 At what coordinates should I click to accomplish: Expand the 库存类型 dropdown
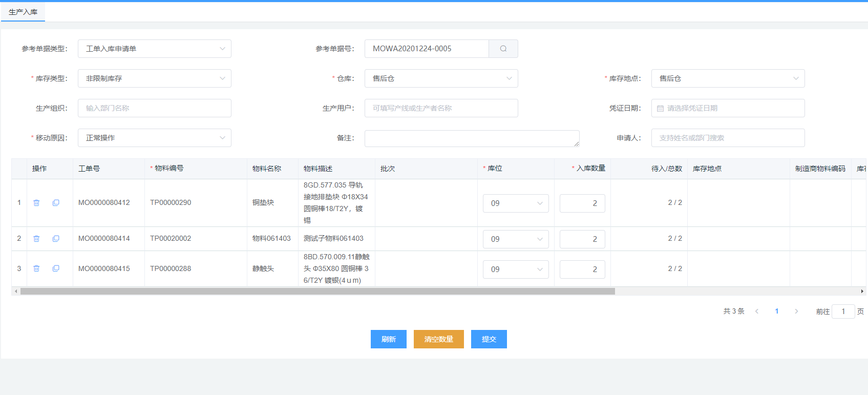coord(154,78)
